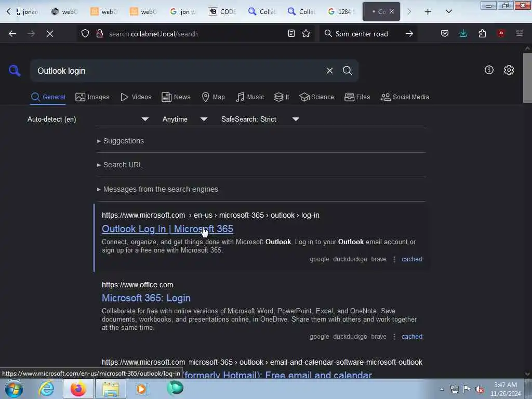Click the page vertical scrollbar thumb
The width and height of the screenshot is (532, 399).
[x=527, y=78]
